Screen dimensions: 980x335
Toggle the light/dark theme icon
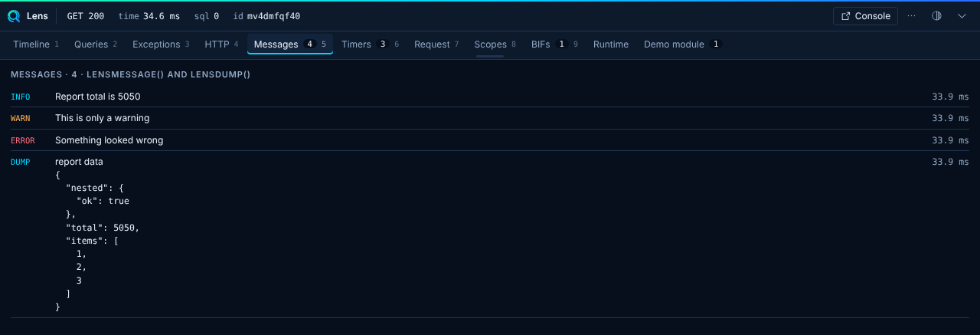click(936, 16)
